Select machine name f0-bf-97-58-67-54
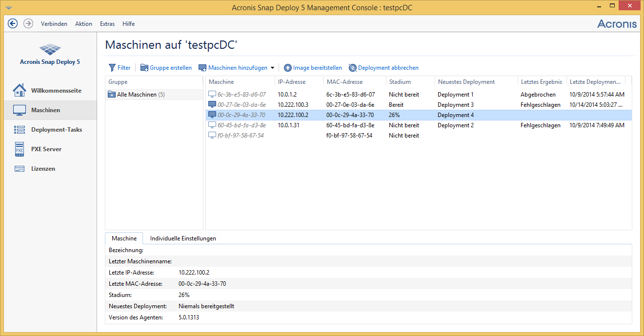Image resolution: width=644 pixels, height=336 pixels. [x=241, y=136]
